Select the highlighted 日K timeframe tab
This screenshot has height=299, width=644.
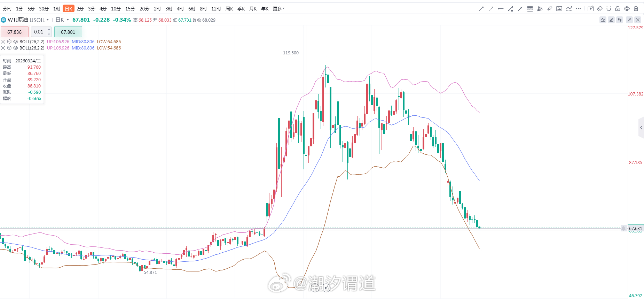pos(69,9)
